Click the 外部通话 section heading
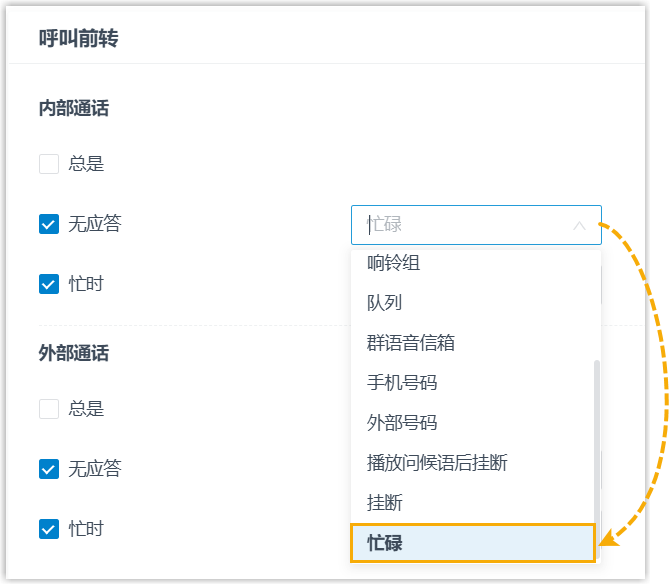 74,353
